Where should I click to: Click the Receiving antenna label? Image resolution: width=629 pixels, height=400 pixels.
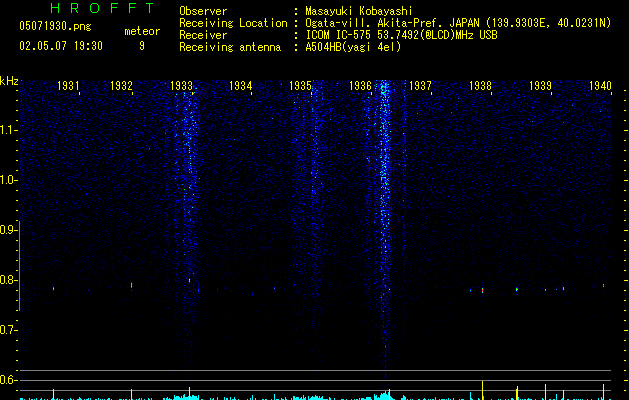click(230, 47)
